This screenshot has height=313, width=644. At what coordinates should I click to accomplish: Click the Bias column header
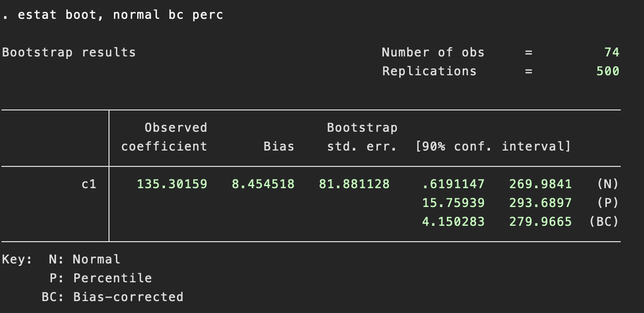[279, 146]
